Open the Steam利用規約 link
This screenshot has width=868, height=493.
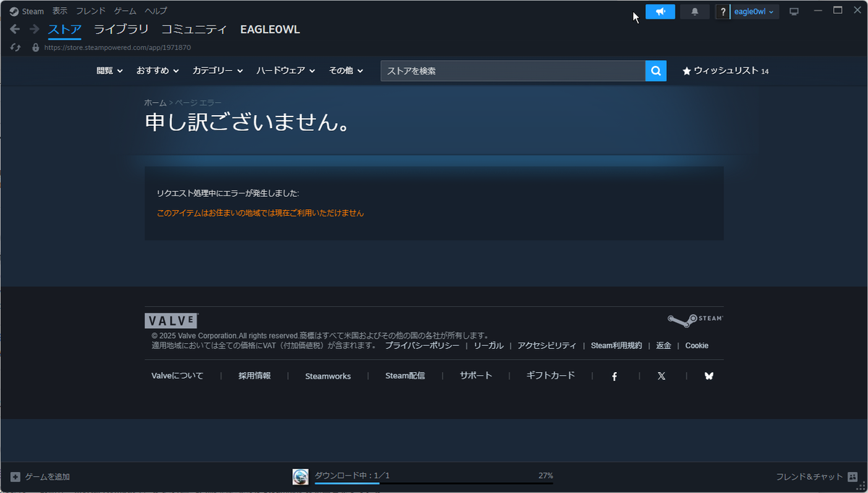click(616, 346)
